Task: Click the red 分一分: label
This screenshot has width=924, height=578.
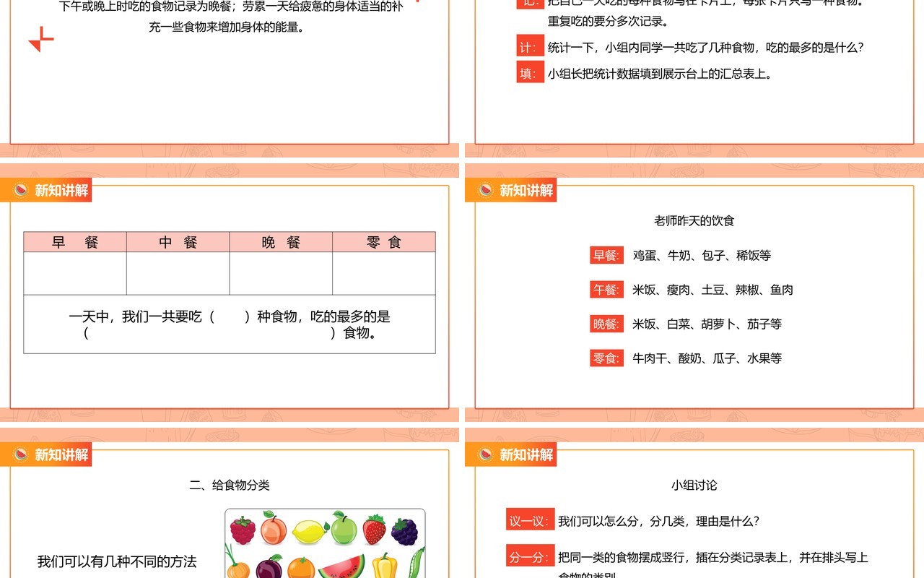Action: click(530, 557)
